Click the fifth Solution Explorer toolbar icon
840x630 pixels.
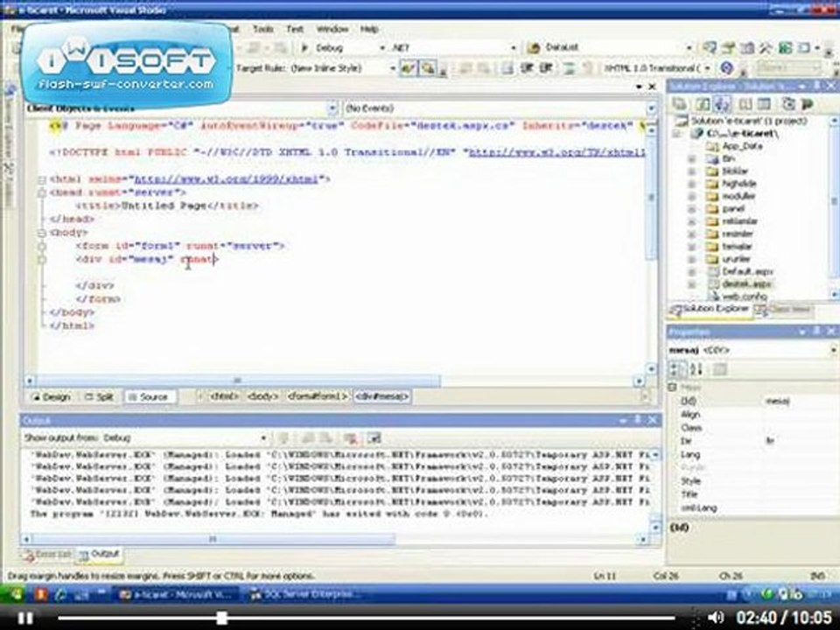click(x=764, y=103)
